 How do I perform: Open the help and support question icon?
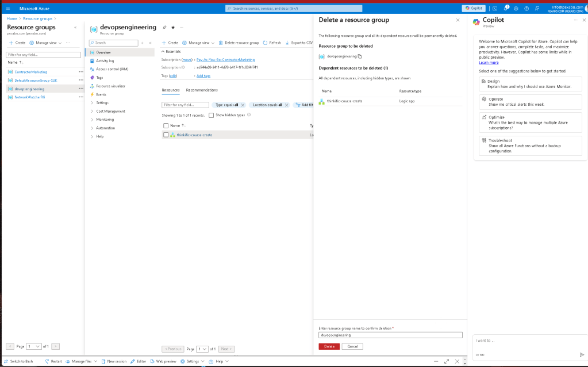(526, 8)
